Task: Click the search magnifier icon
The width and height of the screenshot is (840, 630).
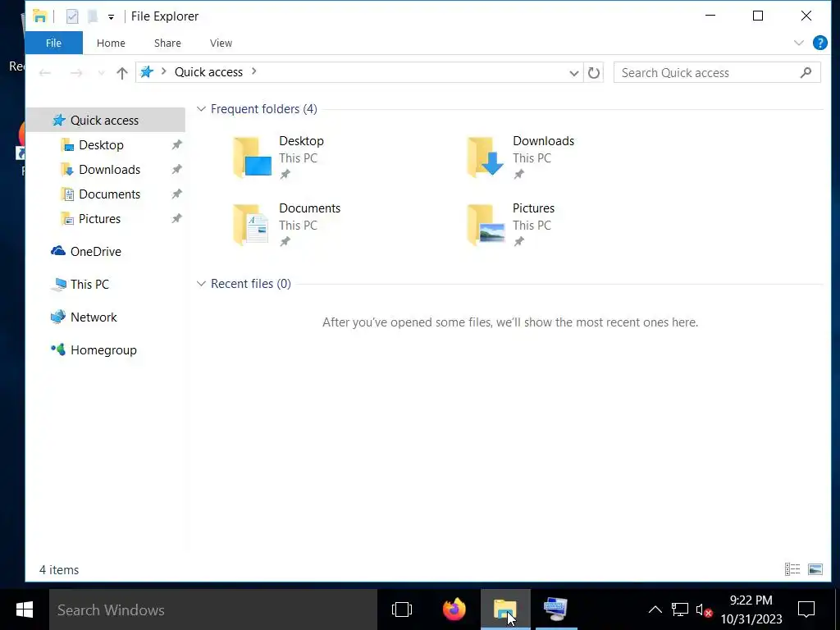Action: pos(806,72)
